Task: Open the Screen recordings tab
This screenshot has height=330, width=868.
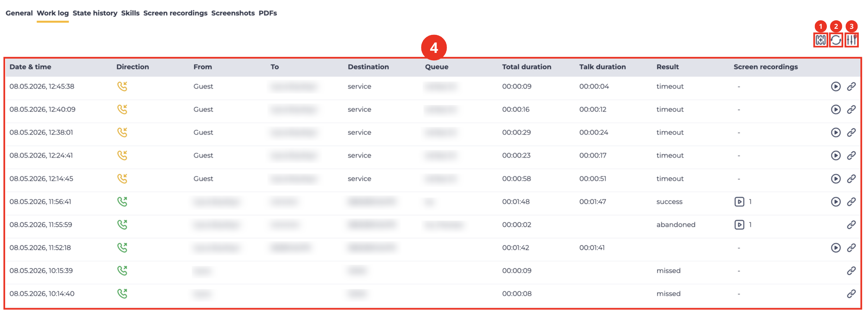Action: (175, 13)
